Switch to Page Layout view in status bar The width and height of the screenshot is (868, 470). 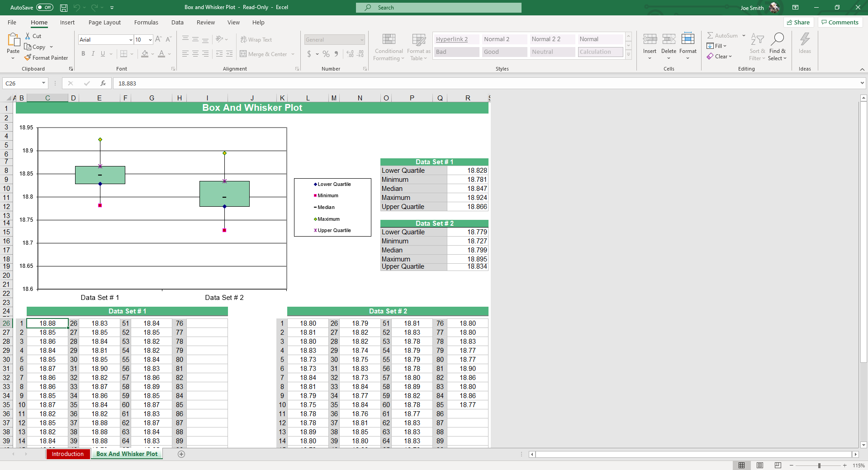click(760, 465)
